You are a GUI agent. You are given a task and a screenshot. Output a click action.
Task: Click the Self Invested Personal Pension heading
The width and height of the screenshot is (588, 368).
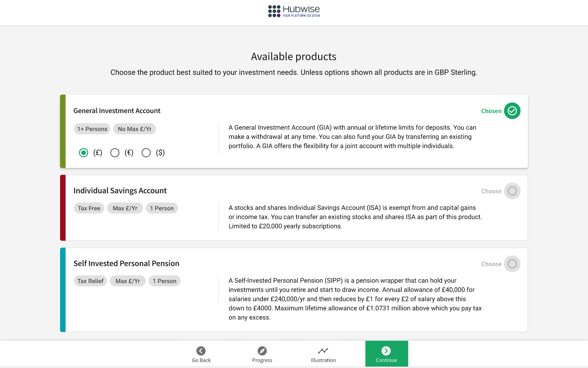[x=126, y=263]
